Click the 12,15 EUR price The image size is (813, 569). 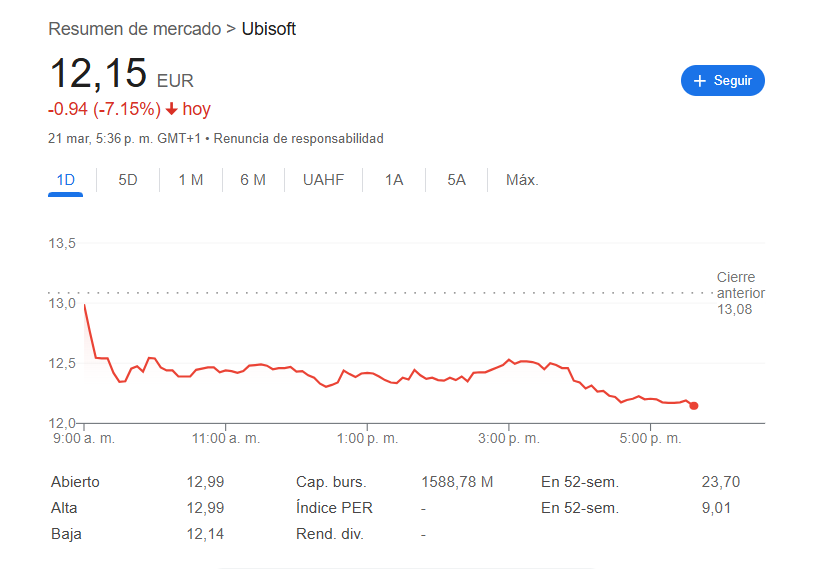tap(121, 73)
